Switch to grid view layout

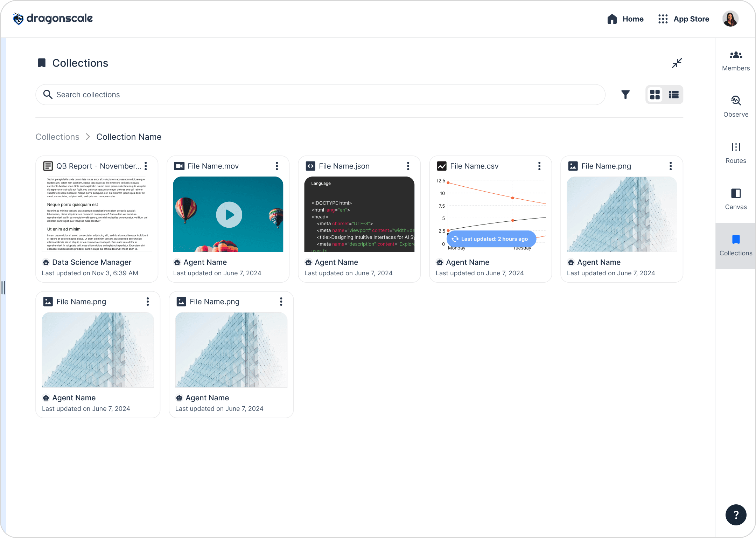pyautogui.click(x=655, y=95)
